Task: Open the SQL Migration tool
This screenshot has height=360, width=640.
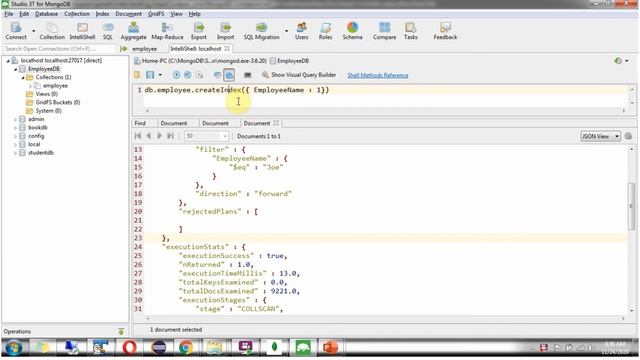Action: (262, 31)
